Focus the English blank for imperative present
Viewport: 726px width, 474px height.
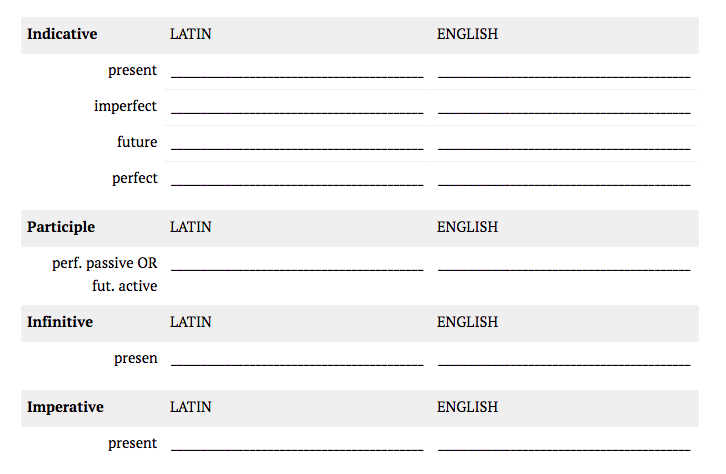[x=564, y=444]
